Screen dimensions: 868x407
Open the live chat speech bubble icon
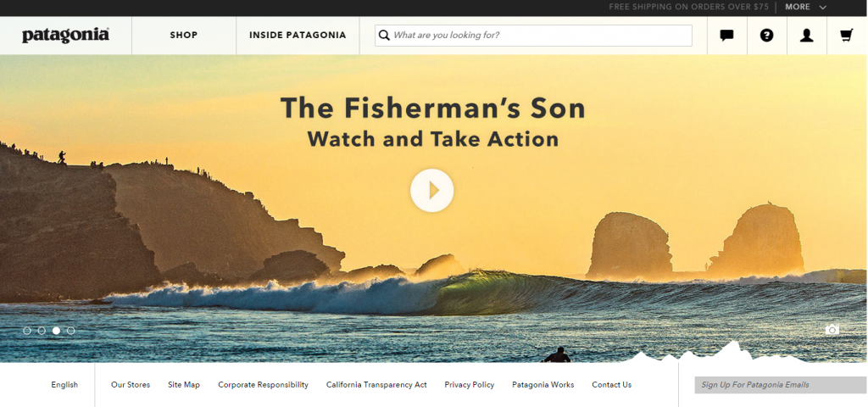pyautogui.click(x=726, y=36)
